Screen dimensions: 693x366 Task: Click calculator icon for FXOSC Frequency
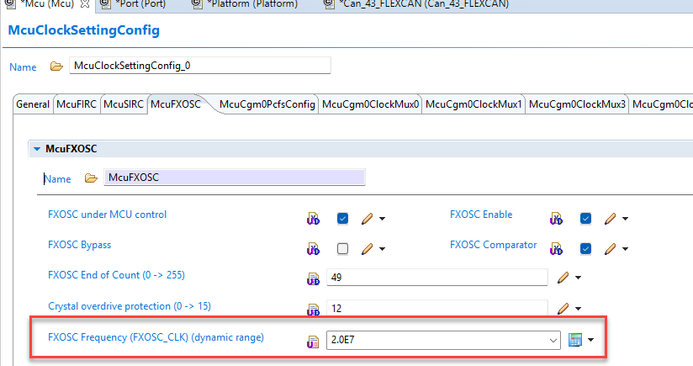coord(575,340)
